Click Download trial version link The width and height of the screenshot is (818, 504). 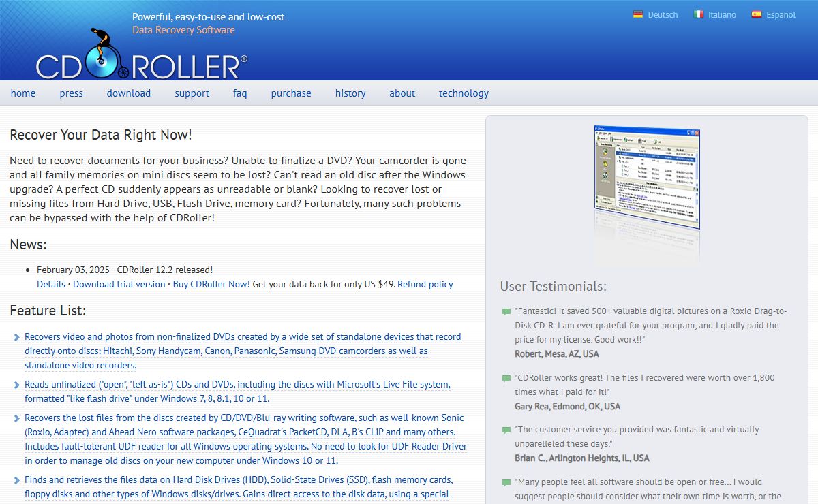point(119,284)
